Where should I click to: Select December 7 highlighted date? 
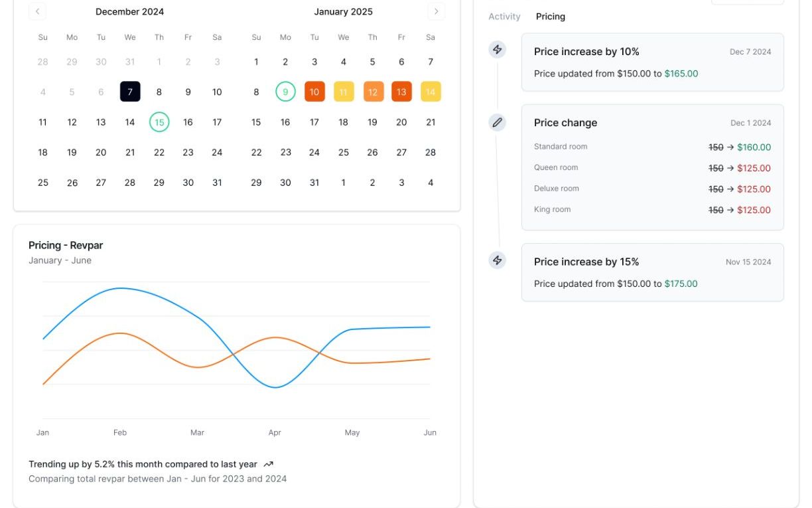[130, 92]
